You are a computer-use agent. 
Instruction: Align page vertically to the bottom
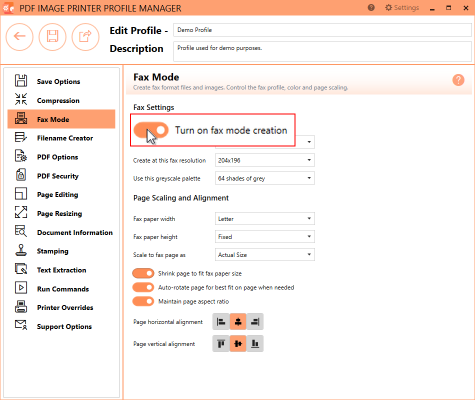coord(255,344)
